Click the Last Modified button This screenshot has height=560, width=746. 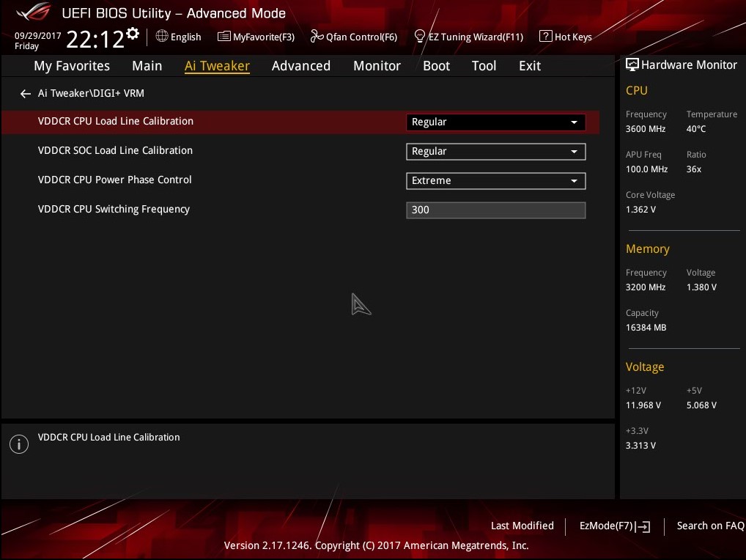coord(522,526)
